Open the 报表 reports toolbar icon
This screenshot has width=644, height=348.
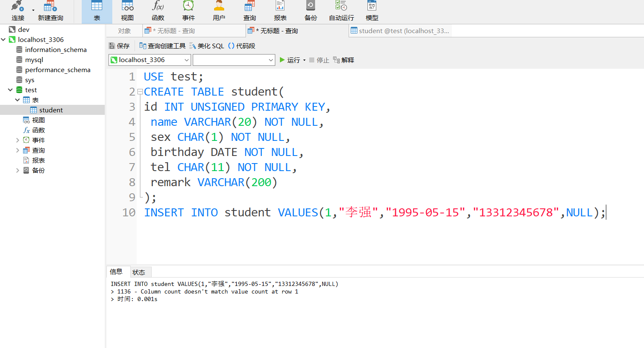tap(280, 11)
